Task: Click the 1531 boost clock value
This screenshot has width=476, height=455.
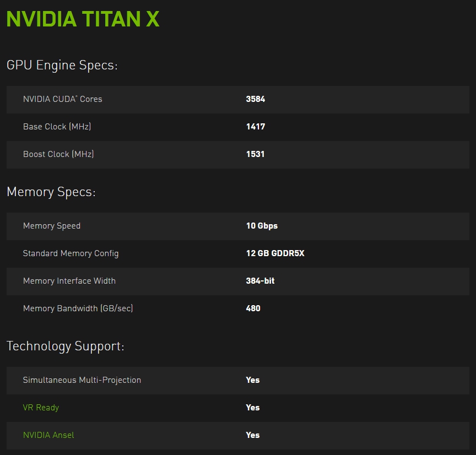Action: pos(255,154)
